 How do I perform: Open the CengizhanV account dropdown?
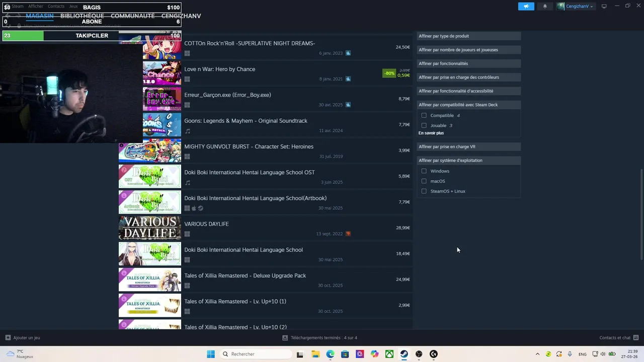(575, 7)
